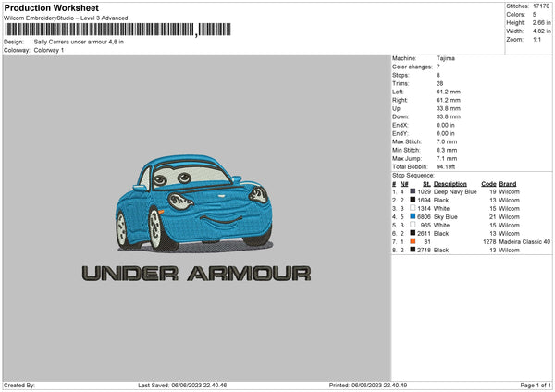The height and width of the screenshot is (392, 555).
Task: Click the black swatch in stop 2
Action: (x=413, y=200)
